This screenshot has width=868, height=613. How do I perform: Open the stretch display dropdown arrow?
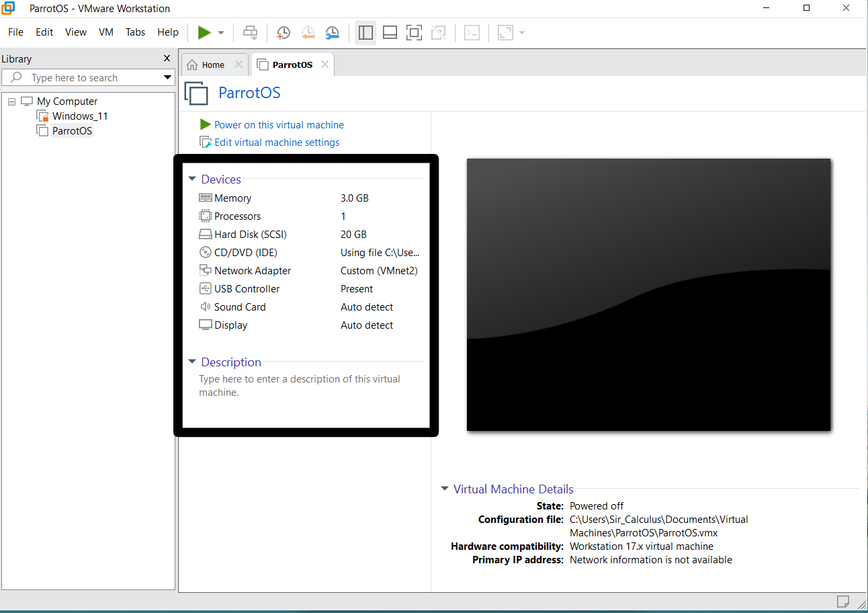(522, 33)
